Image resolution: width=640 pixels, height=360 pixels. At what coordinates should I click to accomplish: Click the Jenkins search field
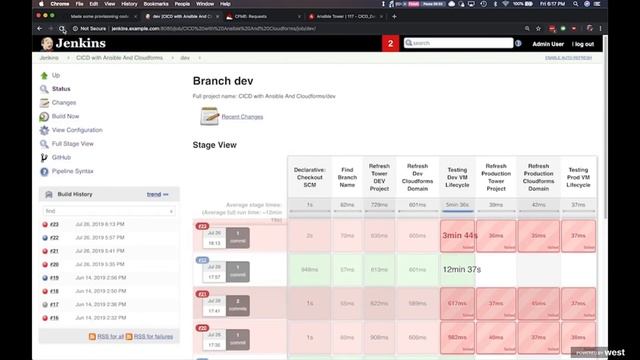coord(458,43)
